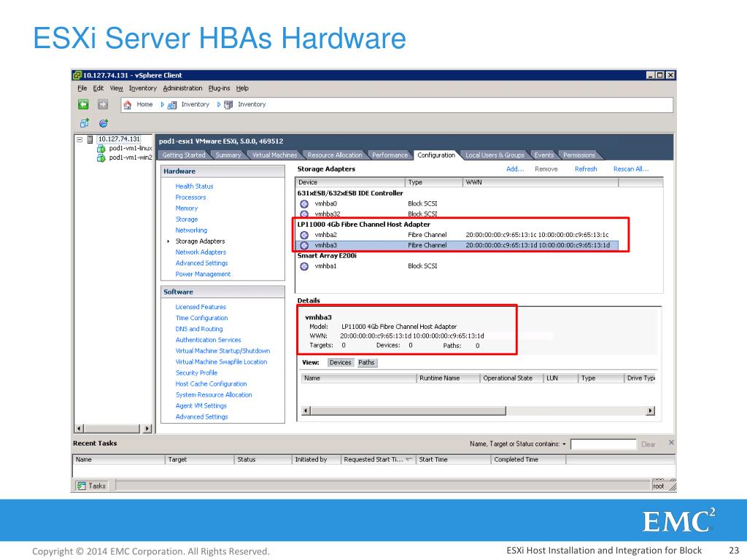Click Clear filter button
Screen dimensions: 747x560
648,444
